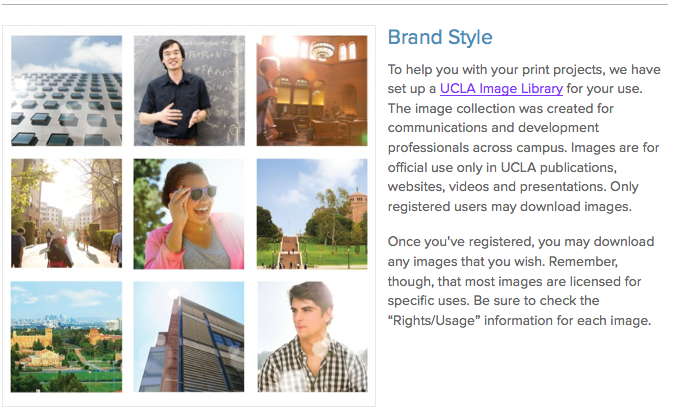
Task: Select the building windows facade thumbnail
Action: click(x=66, y=90)
